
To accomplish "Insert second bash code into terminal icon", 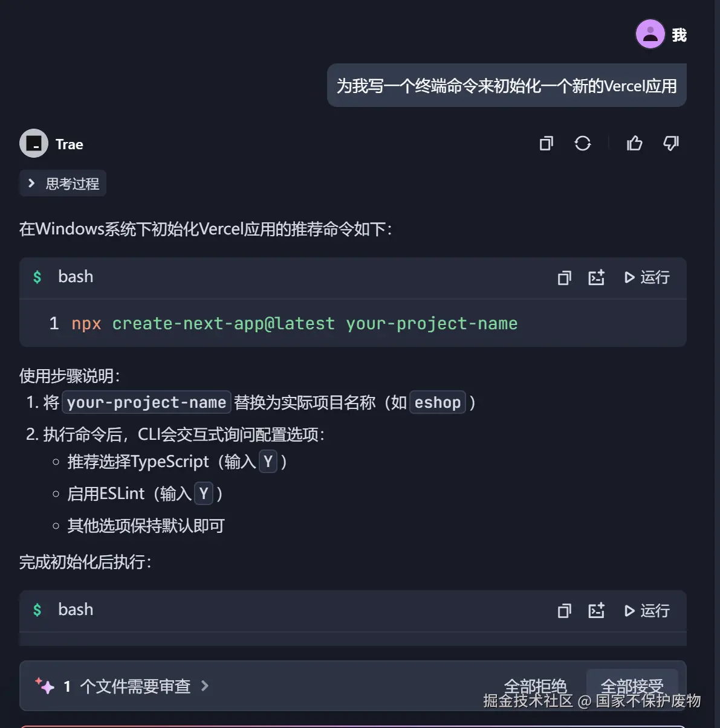I will (x=597, y=611).
